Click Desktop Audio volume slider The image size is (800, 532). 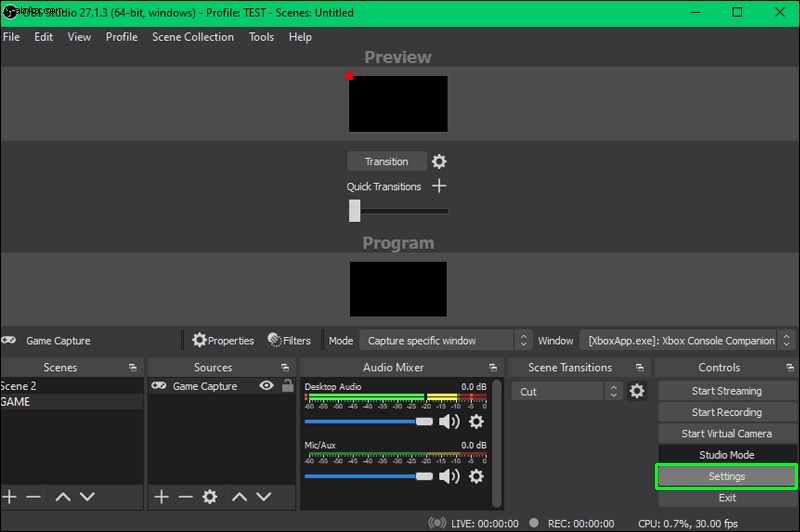(x=368, y=421)
